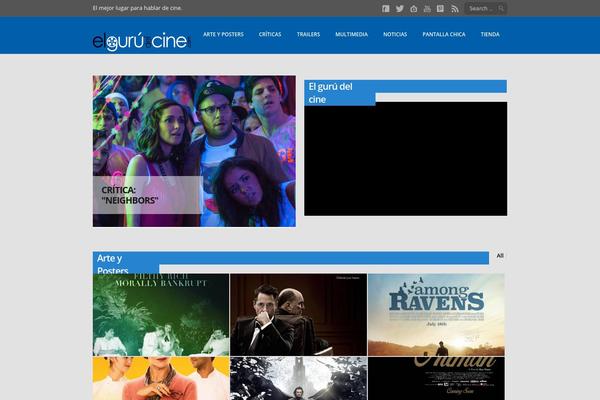Open the black Coming Soon poster
600x400 pixels.
pos(436,379)
